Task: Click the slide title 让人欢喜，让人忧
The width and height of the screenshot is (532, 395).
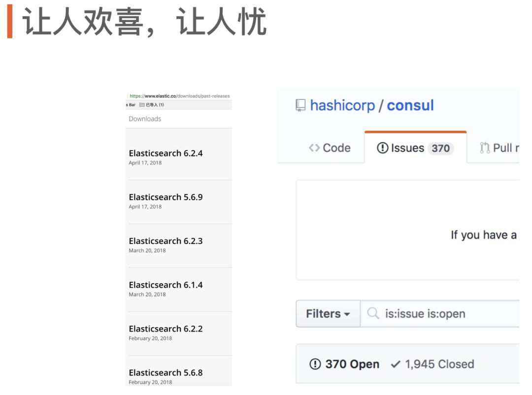Action: [x=144, y=21]
